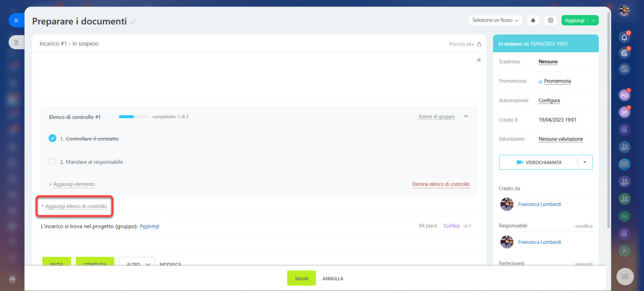Click the green Aggiungi button

point(575,20)
